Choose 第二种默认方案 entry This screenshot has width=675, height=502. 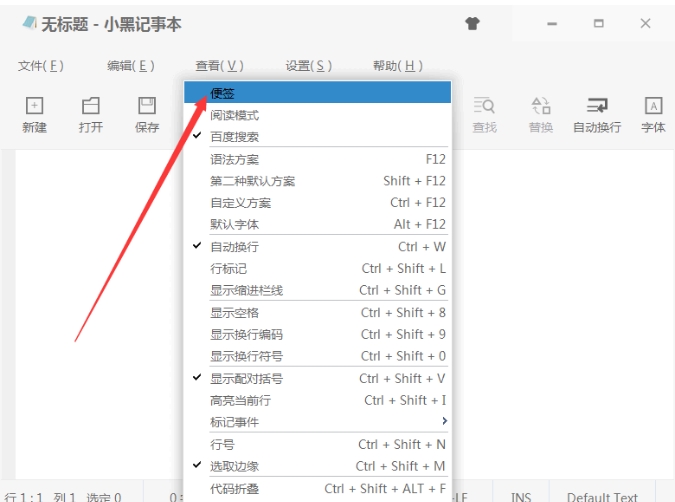point(318,181)
